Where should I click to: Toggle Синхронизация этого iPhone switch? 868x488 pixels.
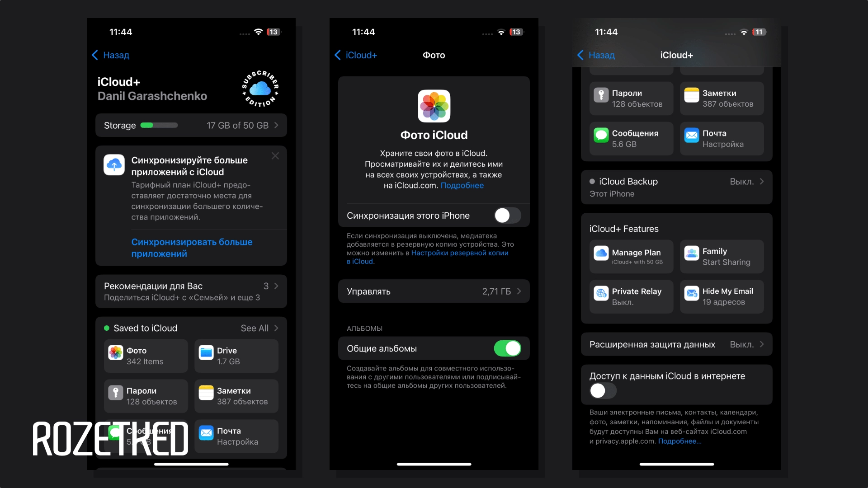[506, 215]
